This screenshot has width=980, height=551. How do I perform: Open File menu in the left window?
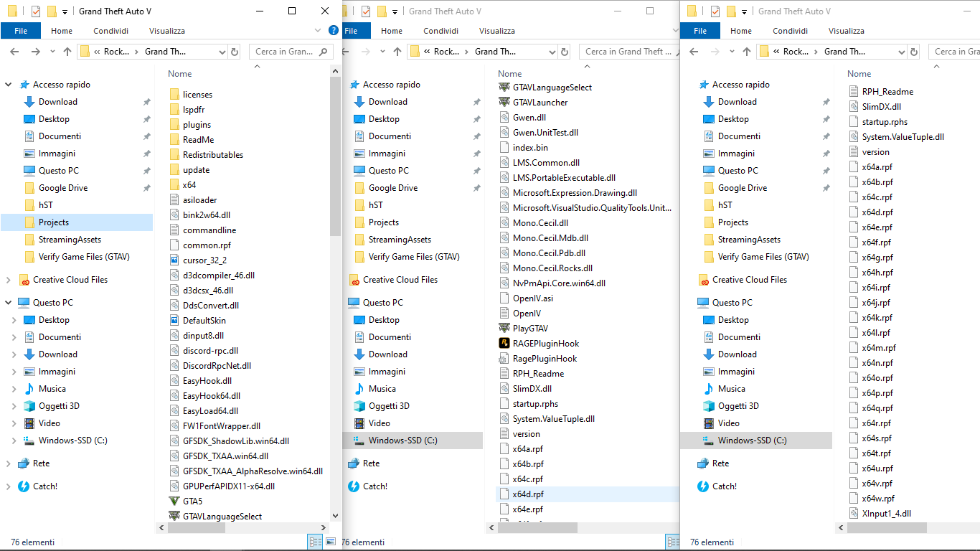point(21,31)
